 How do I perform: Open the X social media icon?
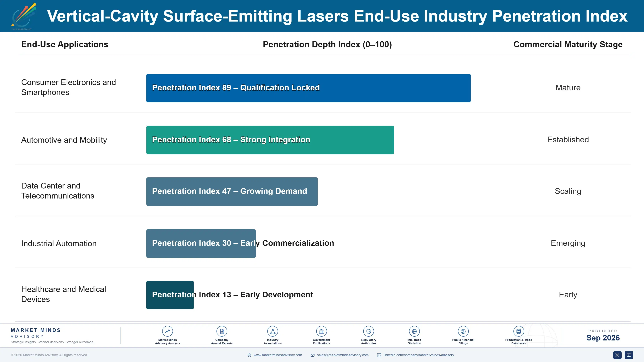(x=617, y=355)
